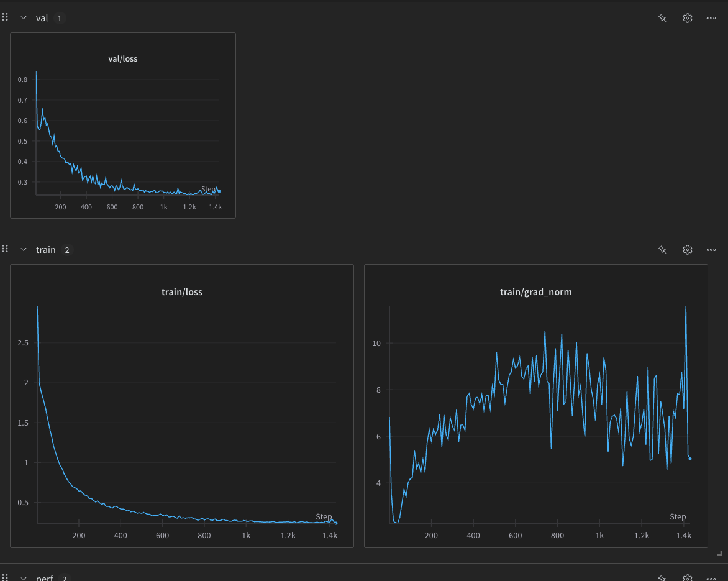Image resolution: width=728 pixels, height=581 pixels.
Task: Open settings gear for val section
Action: (x=687, y=18)
